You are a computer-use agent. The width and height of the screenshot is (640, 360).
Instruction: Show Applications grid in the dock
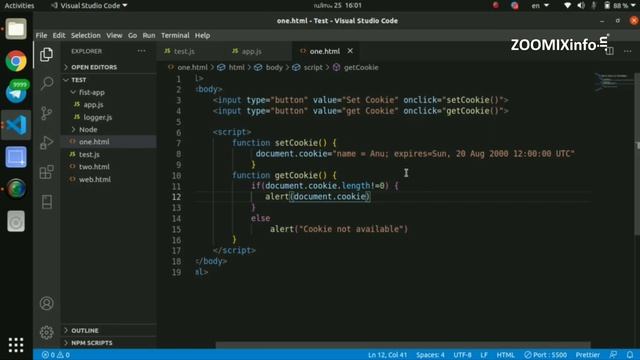(16, 345)
